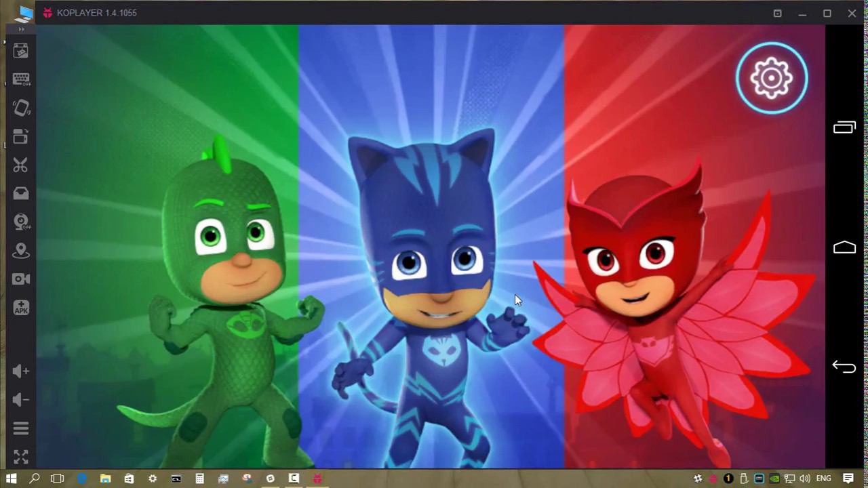868x488 pixels.
Task: Close the KOPLAYER window
Action: (x=852, y=13)
